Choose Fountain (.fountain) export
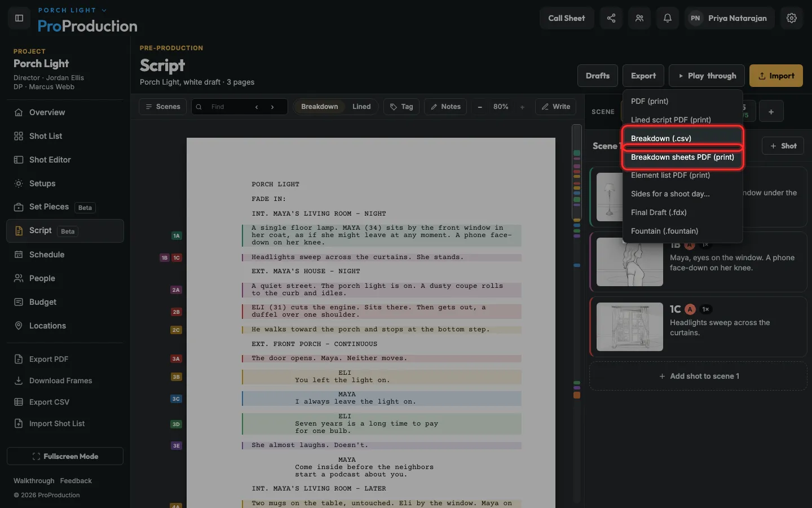 [682, 231]
